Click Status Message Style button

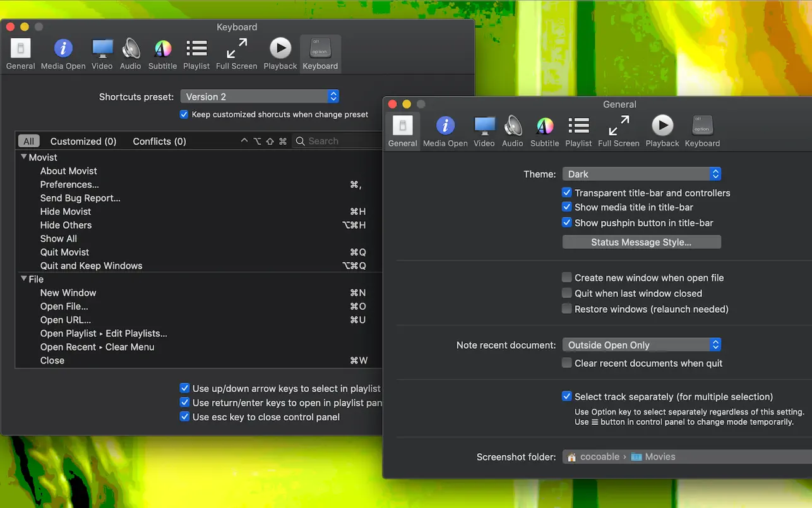641,242
